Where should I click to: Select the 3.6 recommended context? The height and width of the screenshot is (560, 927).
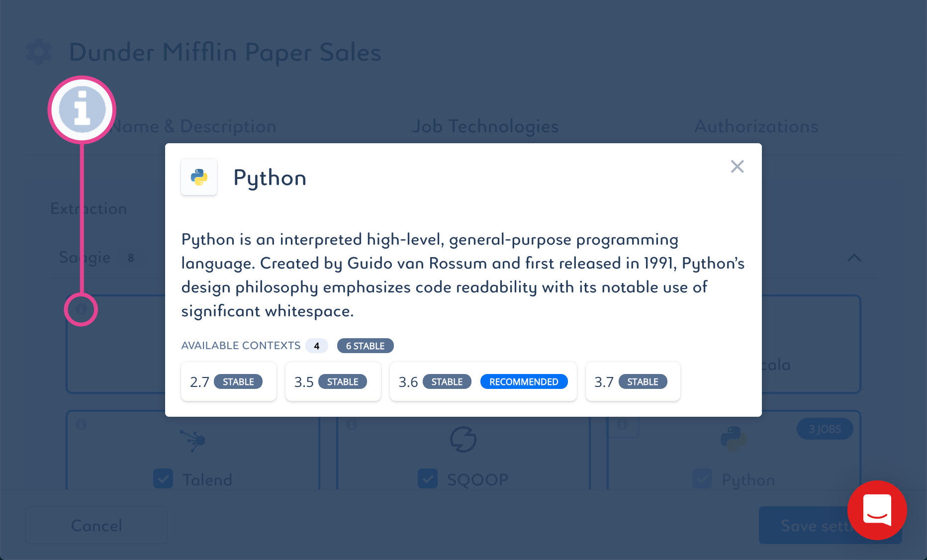tap(483, 381)
